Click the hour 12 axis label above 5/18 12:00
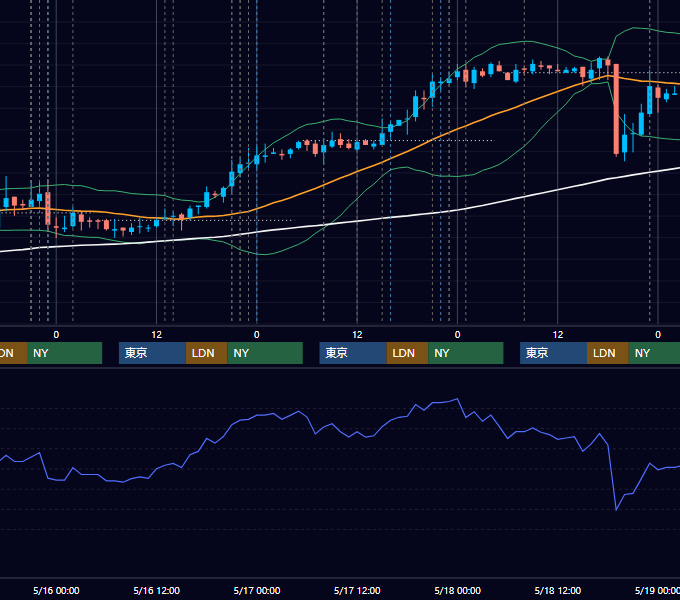This screenshot has height=600, width=680. click(x=558, y=335)
